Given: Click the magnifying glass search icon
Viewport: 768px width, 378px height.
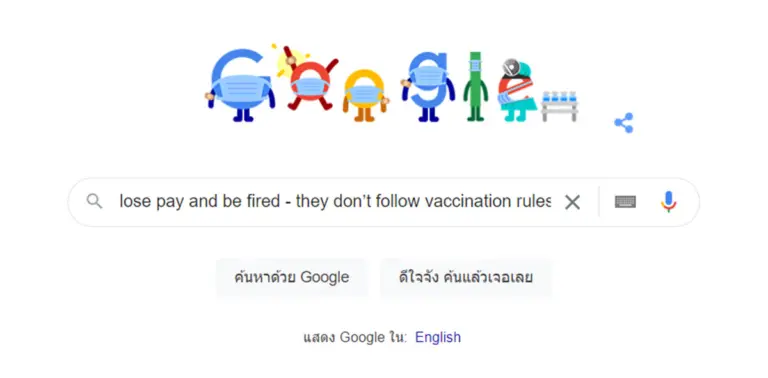Looking at the screenshot, I should pos(95,201).
